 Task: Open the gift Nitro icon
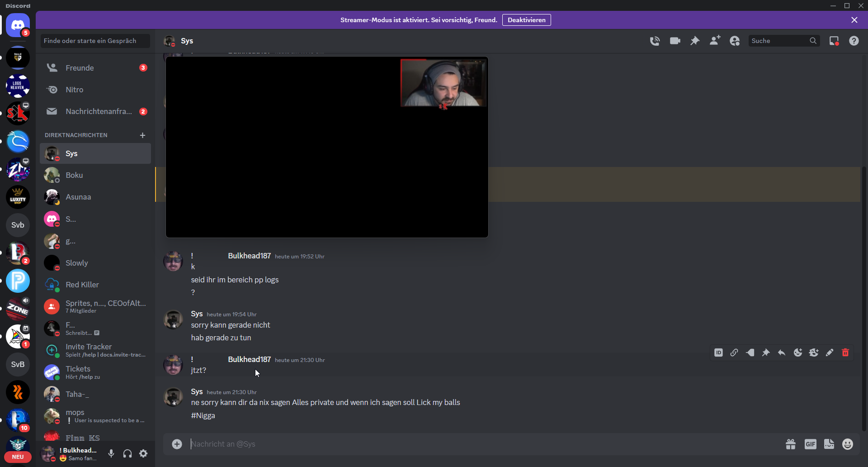(790, 444)
